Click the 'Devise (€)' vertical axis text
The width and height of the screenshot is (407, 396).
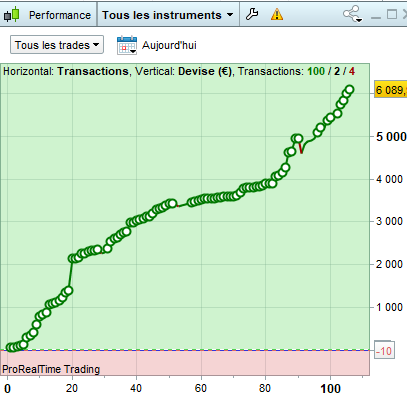click(x=205, y=71)
